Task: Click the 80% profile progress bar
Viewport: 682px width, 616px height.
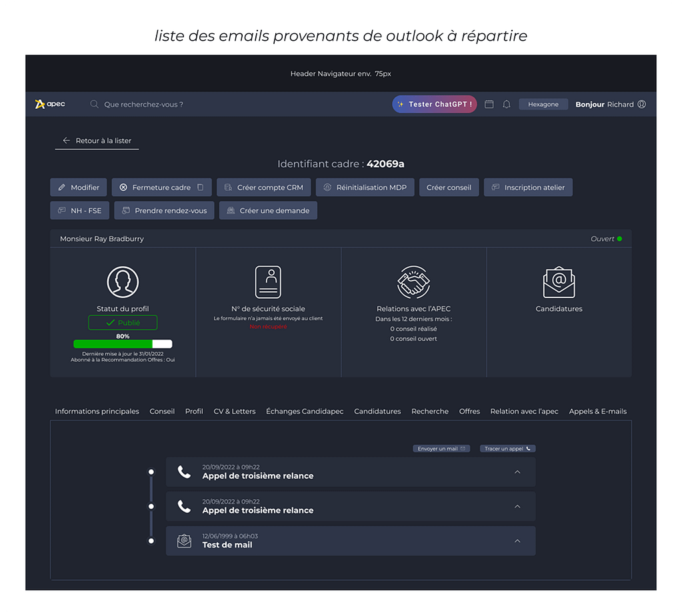Action: click(x=123, y=344)
